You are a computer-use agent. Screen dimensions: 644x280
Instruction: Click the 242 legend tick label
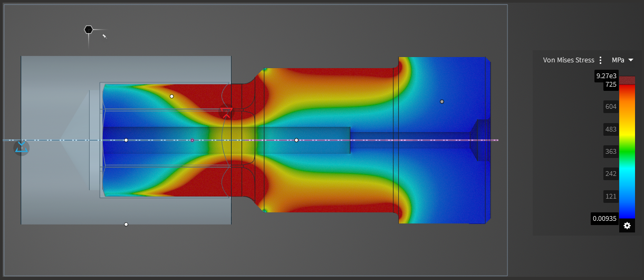pos(611,174)
